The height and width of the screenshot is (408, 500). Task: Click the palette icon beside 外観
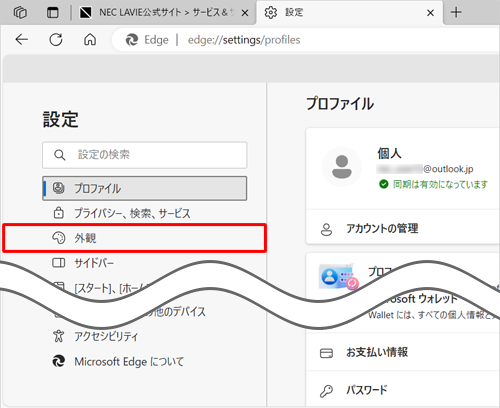click(59, 238)
